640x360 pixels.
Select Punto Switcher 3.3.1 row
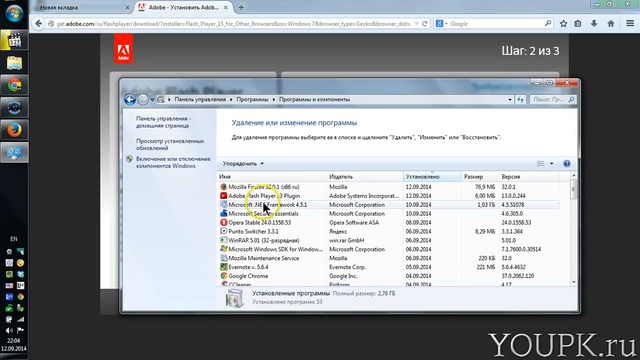click(x=388, y=231)
